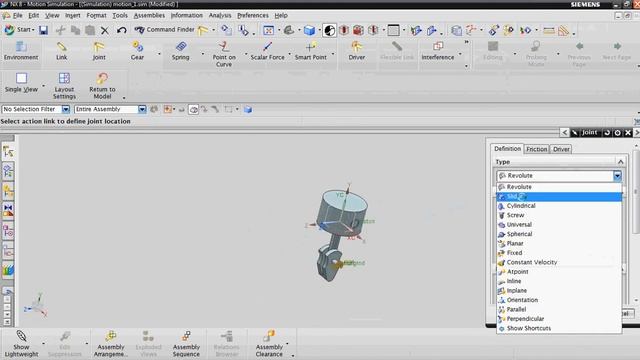Select Revolute in joint type list

pos(559,187)
